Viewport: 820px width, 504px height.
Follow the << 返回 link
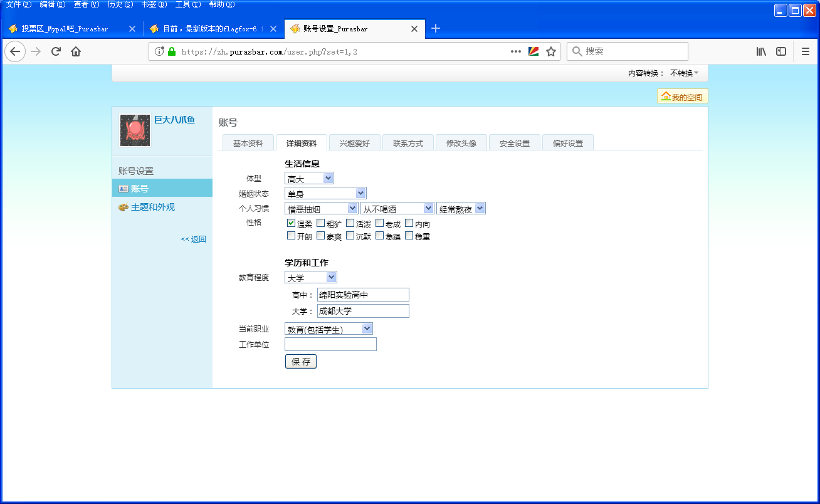(193, 239)
